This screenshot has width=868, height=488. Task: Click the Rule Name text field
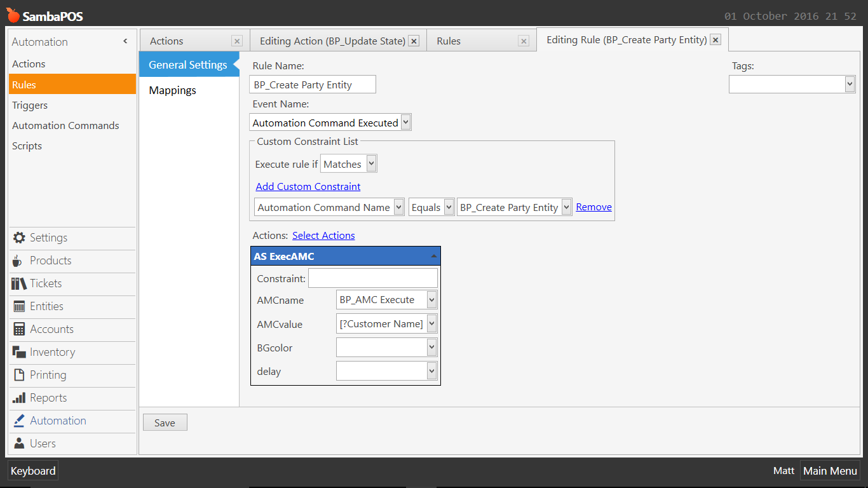tap(312, 85)
